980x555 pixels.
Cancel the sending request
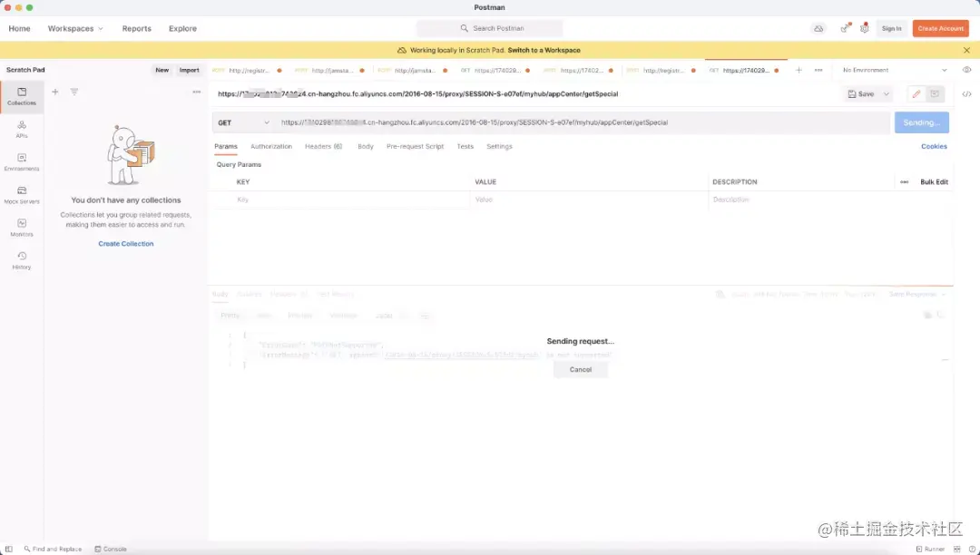pos(580,370)
